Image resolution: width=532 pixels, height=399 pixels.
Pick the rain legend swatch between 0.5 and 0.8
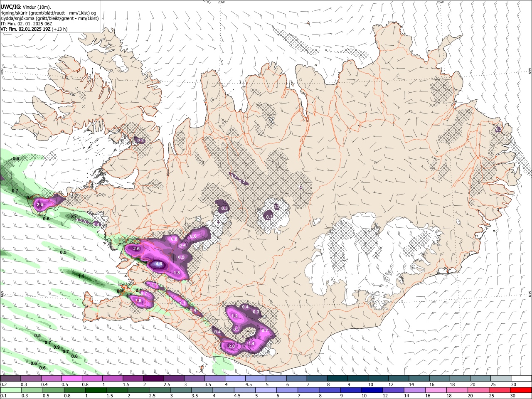pos(53,390)
